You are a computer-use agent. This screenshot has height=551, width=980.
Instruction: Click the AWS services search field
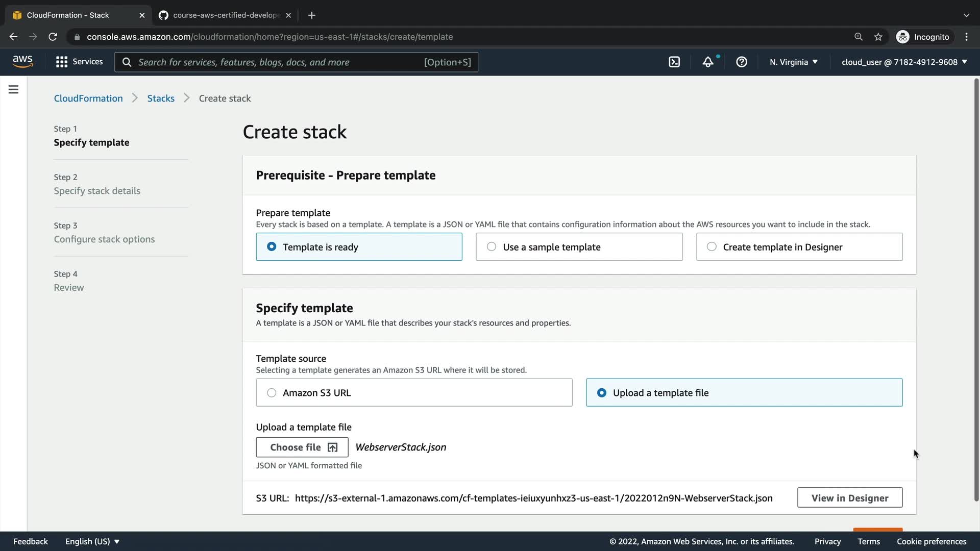pyautogui.click(x=296, y=62)
